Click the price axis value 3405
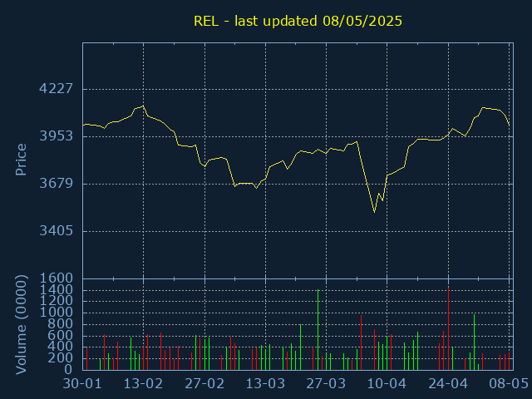This screenshot has width=532, height=399. 57,231
